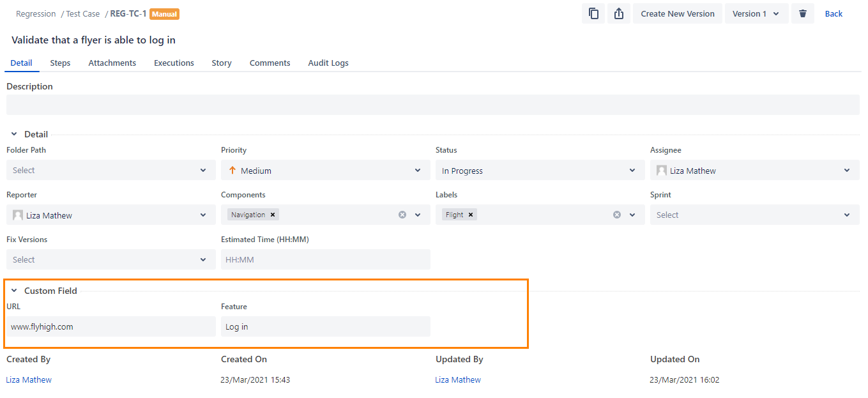Click the copy test case icon

593,13
